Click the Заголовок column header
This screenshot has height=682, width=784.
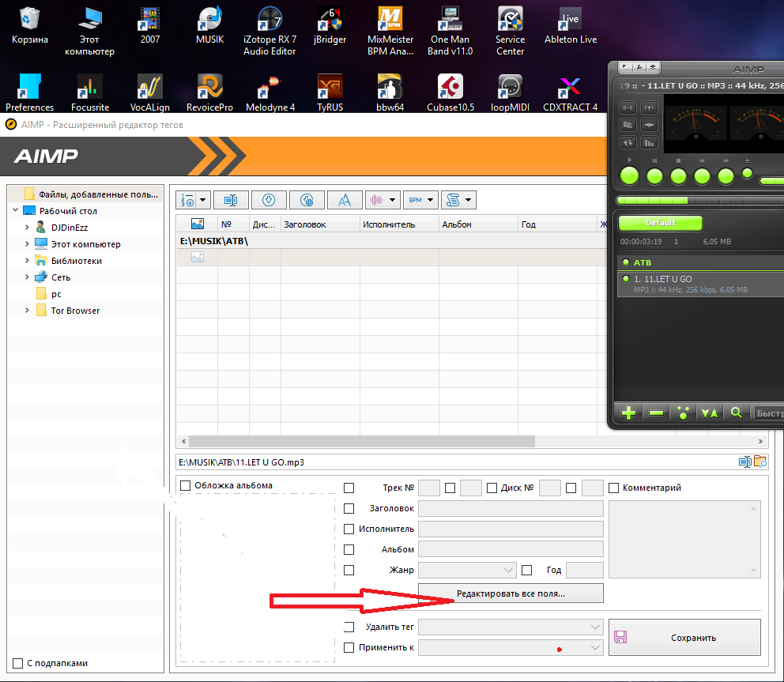tap(320, 224)
